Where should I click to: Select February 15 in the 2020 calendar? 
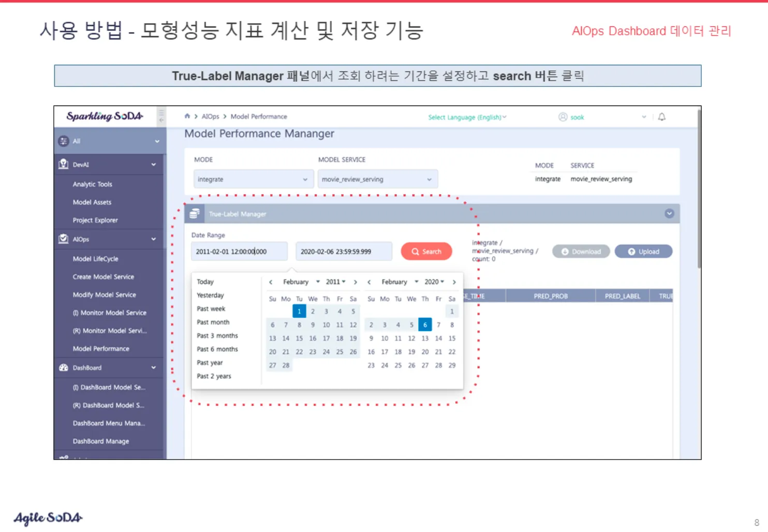click(x=452, y=338)
